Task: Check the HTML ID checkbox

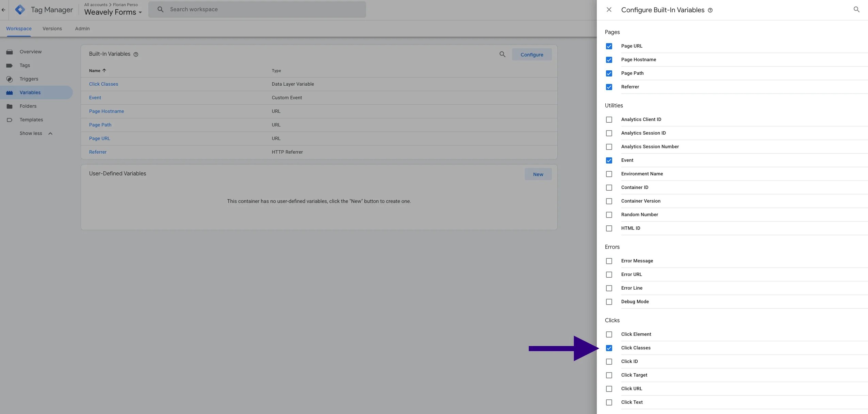Action: tap(609, 228)
